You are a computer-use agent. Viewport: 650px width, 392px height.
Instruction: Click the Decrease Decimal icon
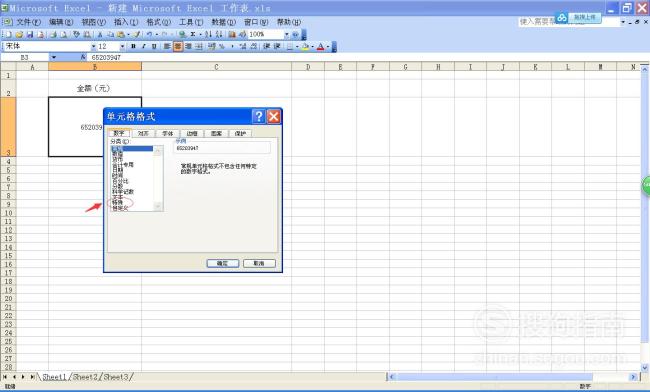[254, 46]
